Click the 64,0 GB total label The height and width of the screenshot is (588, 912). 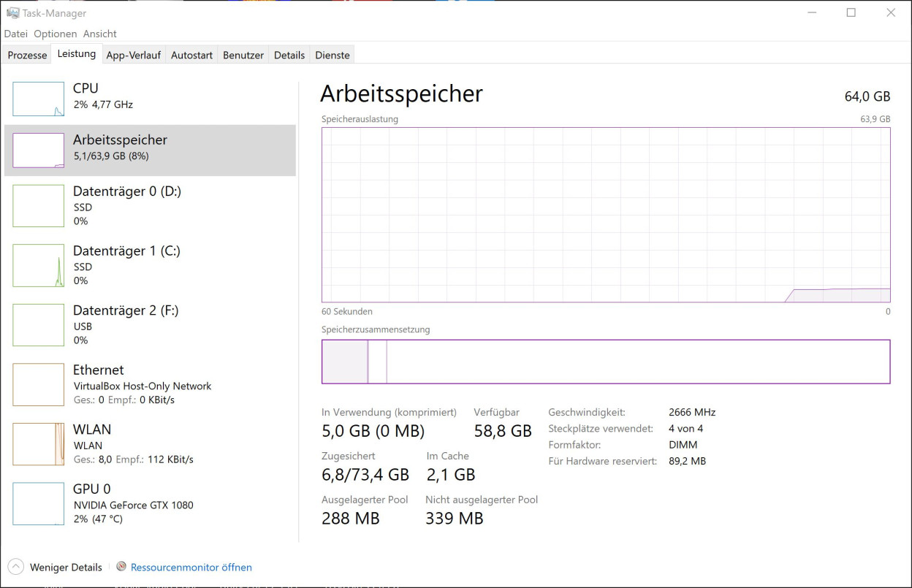867,96
